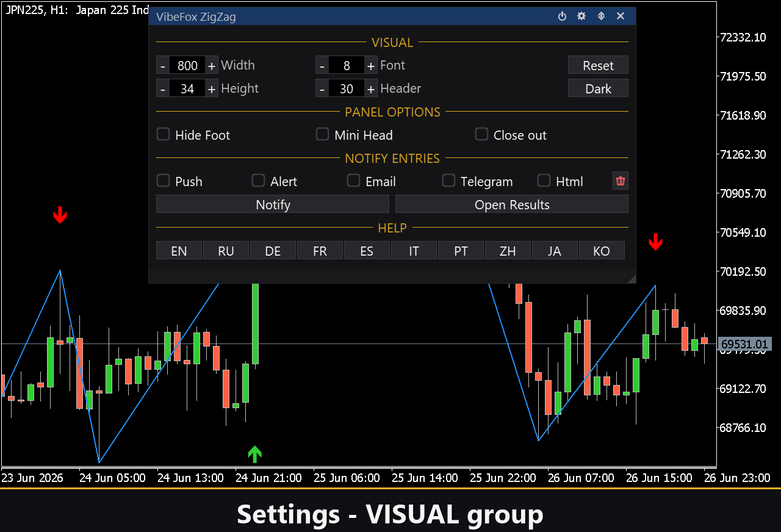Increase Header value with plus button
This screenshot has width=781, height=532.
(x=370, y=88)
